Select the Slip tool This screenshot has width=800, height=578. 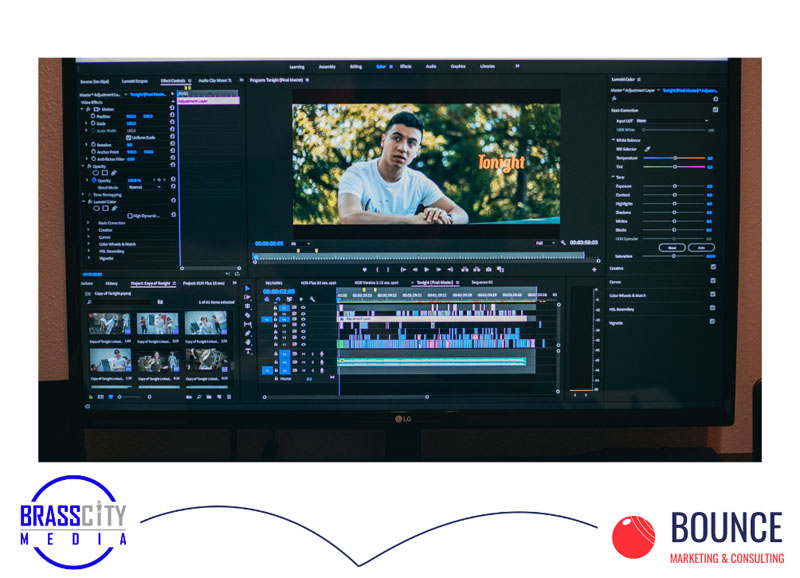[247, 324]
